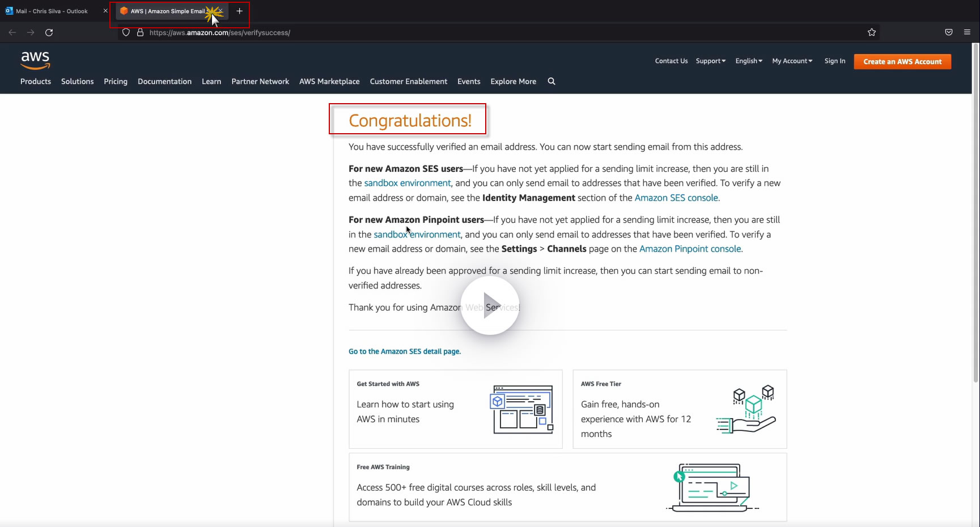Reload the page with the refresh icon

click(x=49, y=32)
